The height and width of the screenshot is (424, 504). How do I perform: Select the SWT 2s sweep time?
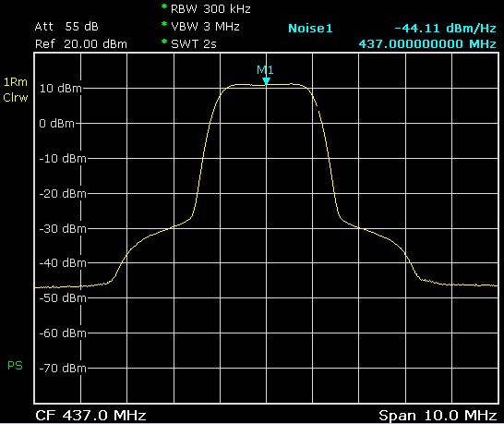194,43
